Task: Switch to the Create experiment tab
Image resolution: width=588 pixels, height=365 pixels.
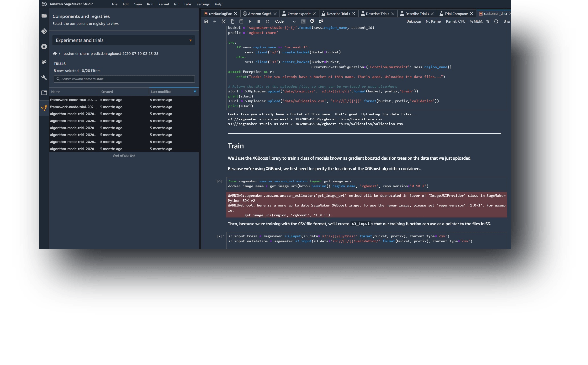Action: pos(299,14)
